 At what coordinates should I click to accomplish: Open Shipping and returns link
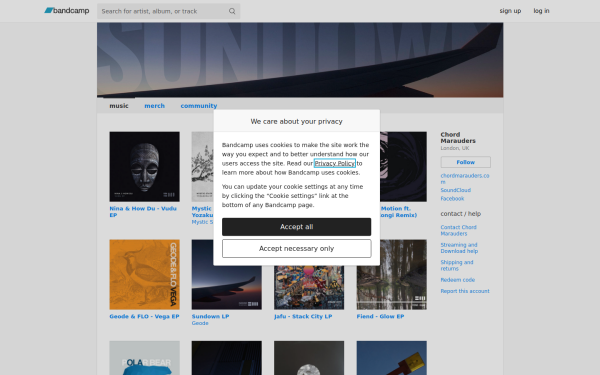pos(457,266)
